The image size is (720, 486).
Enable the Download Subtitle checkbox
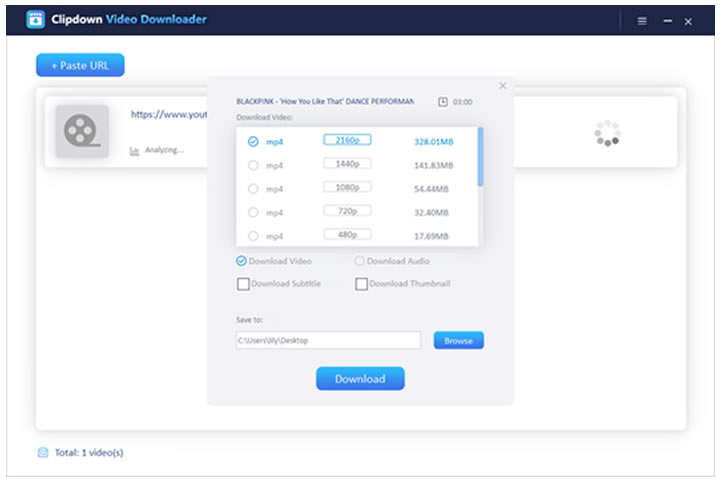coord(243,284)
